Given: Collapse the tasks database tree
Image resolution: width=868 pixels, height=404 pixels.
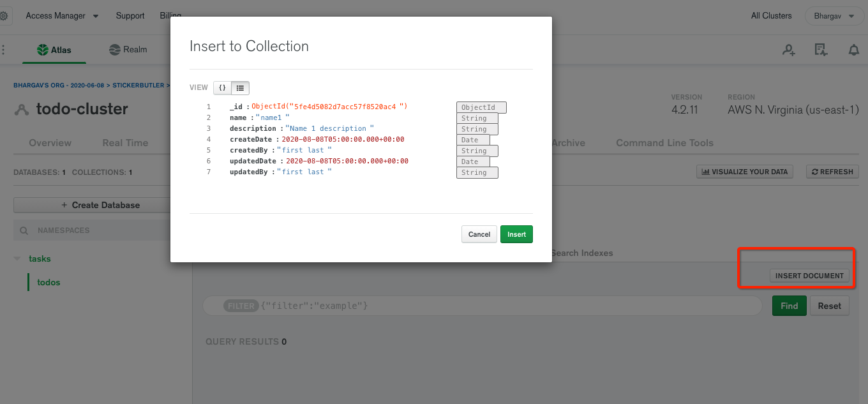Looking at the screenshot, I should click(16, 258).
